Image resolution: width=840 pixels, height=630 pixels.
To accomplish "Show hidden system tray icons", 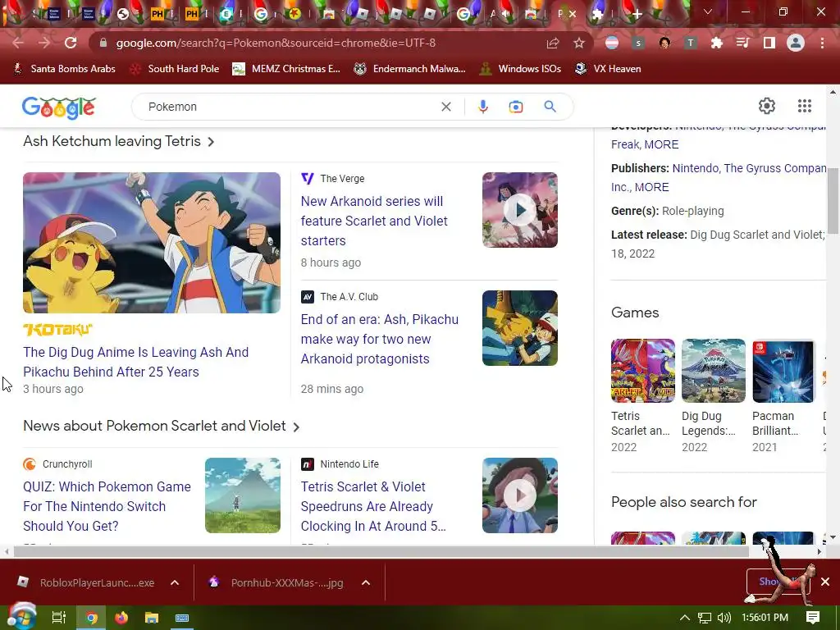I will coord(684,618).
